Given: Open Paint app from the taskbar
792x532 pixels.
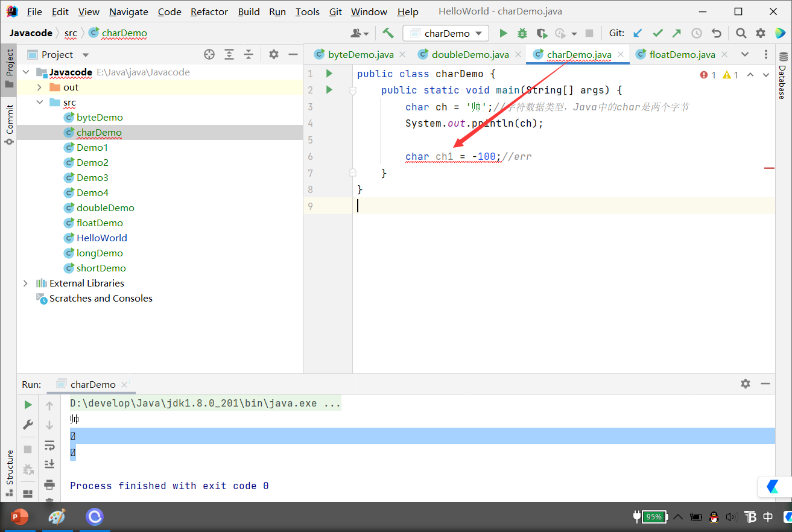Looking at the screenshot, I should click(x=57, y=517).
